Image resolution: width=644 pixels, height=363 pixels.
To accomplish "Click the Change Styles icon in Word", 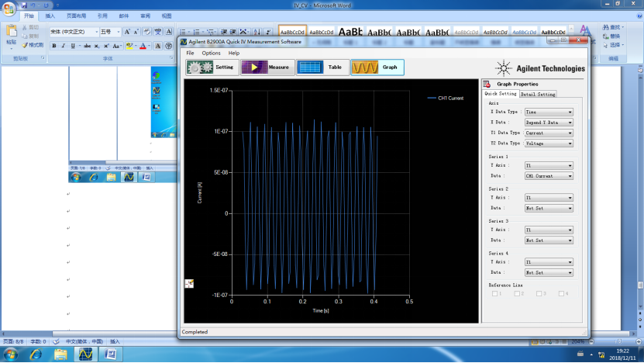I will 585,32.
